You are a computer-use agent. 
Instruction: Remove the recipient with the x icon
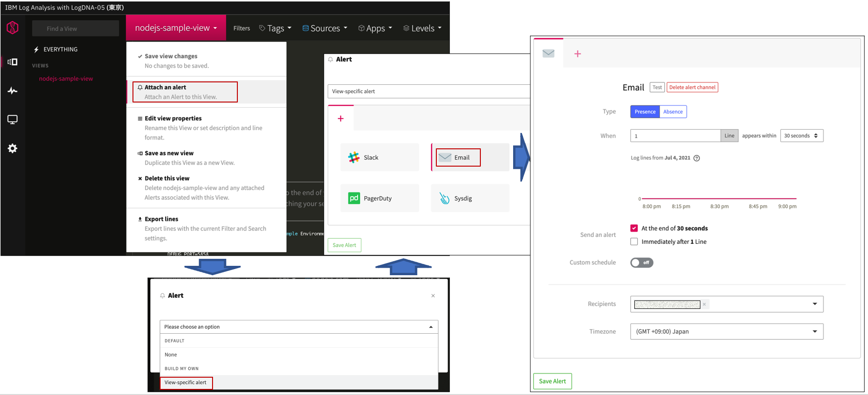(704, 304)
